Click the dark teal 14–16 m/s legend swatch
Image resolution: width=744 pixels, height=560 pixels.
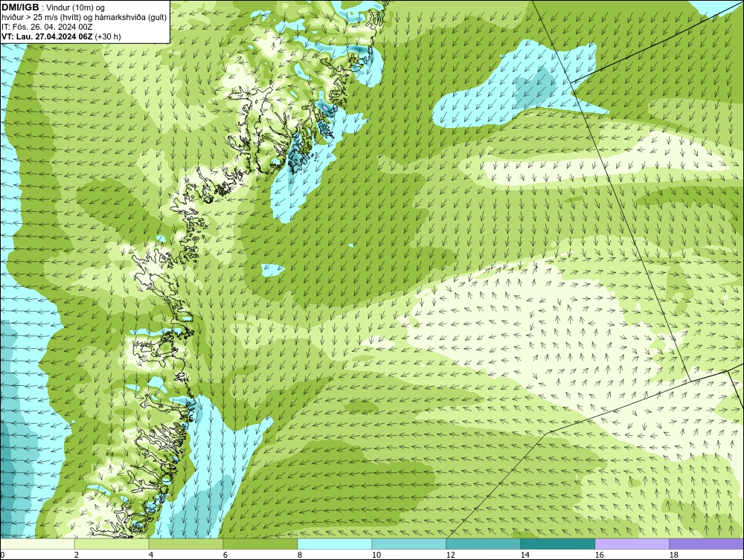pyautogui.click(x=557, y=544)
